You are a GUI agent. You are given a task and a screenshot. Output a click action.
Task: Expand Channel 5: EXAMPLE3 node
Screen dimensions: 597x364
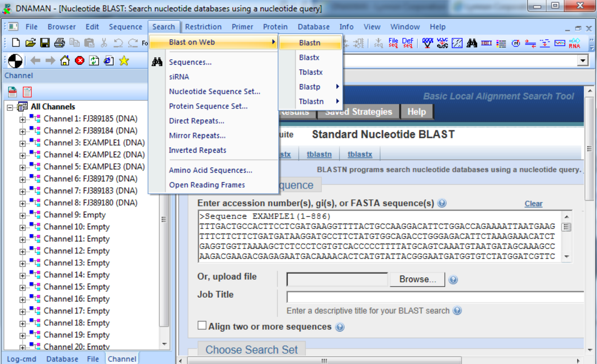coord(23,167)
